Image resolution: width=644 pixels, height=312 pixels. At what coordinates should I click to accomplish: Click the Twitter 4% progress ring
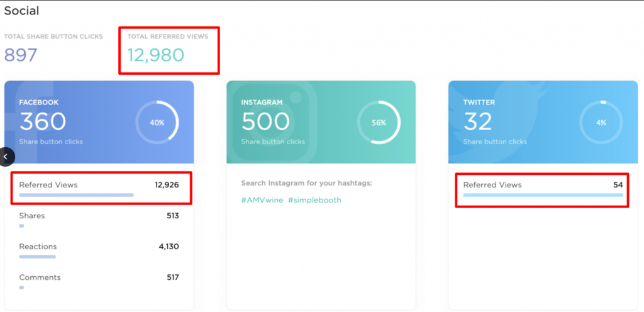click(x=601, y=122)
